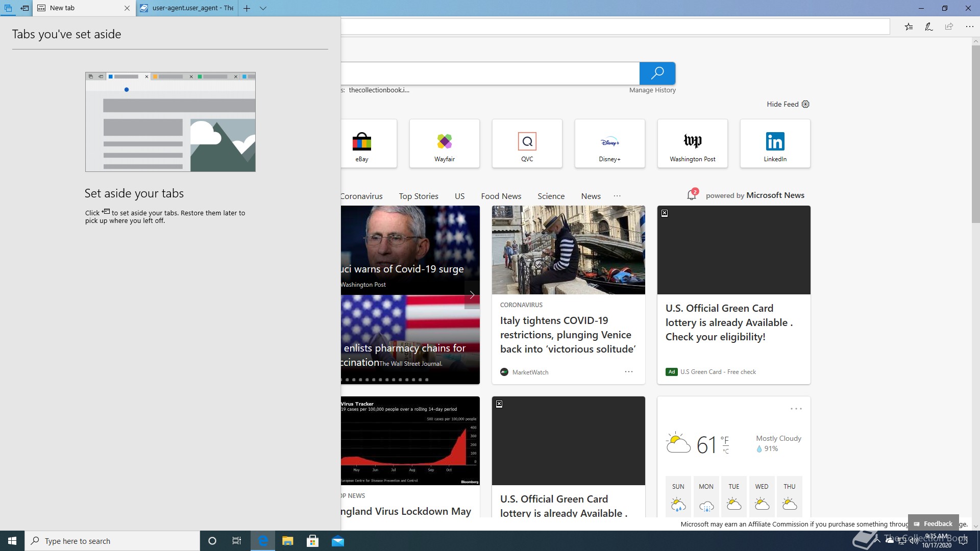Open thecollectionbook recent search link

pyautogui.click(x=379, y=90)
